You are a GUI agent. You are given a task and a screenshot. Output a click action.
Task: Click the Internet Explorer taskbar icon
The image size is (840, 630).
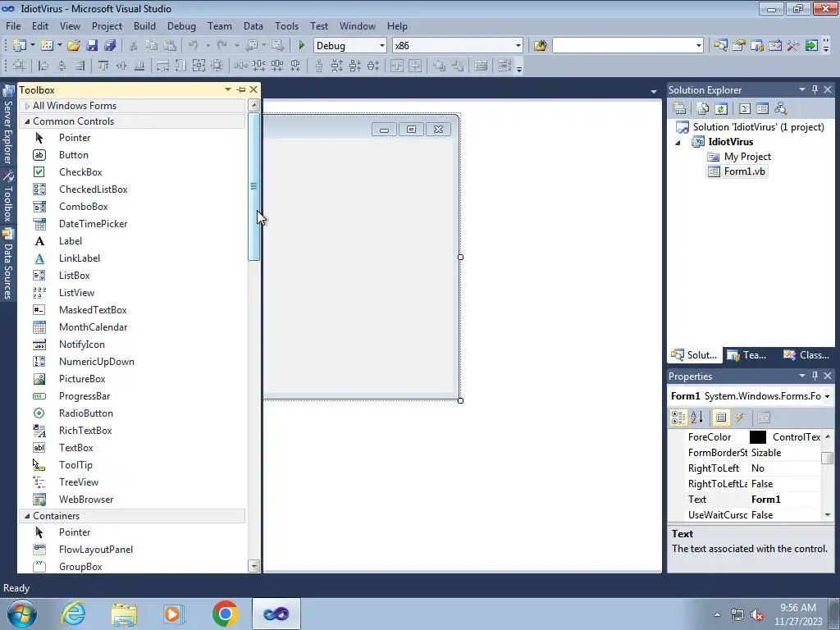pyautogui.click(x=73, y=614)
